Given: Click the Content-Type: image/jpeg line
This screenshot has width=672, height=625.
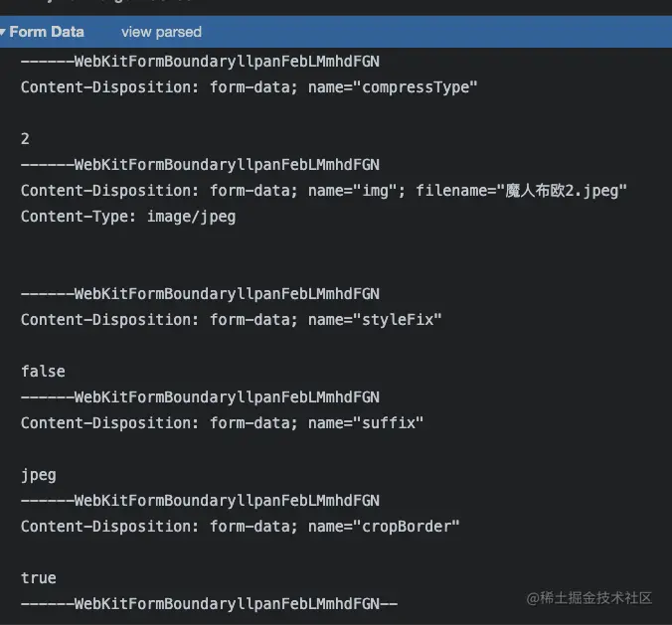Looking at the screenshot, I should pos(128,217).
